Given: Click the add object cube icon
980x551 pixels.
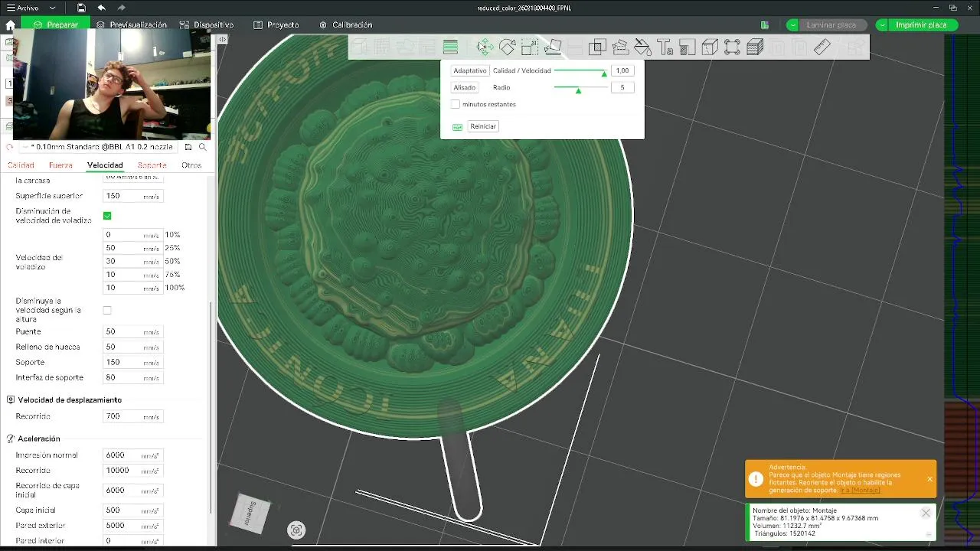Looking at the screenshot, I should point(360,47).
